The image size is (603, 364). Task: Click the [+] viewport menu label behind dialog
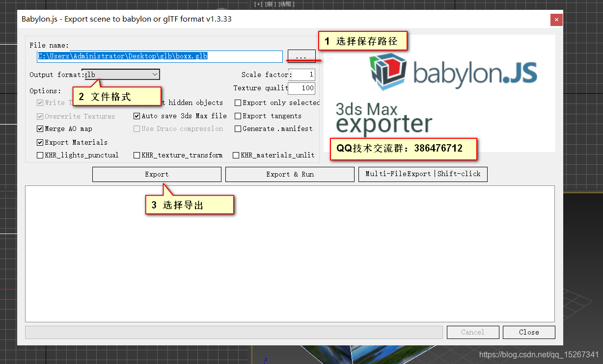tap(259, 4)
